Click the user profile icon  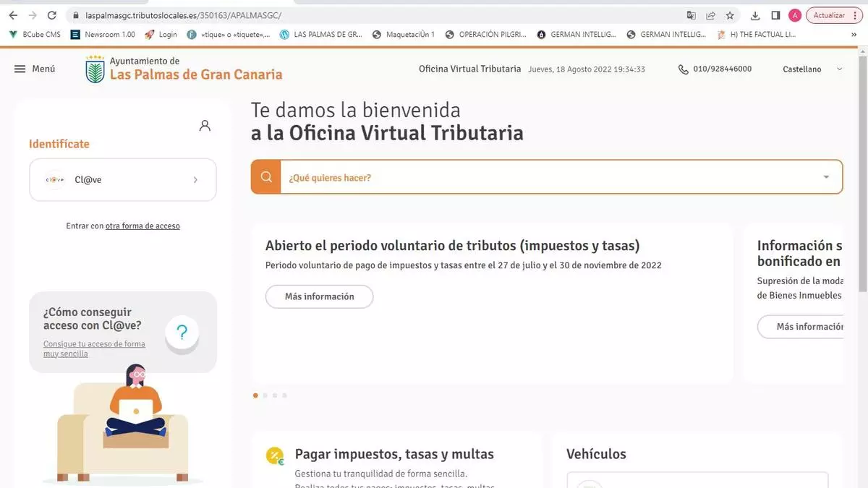pyautogui.click(x=205, y=126)
